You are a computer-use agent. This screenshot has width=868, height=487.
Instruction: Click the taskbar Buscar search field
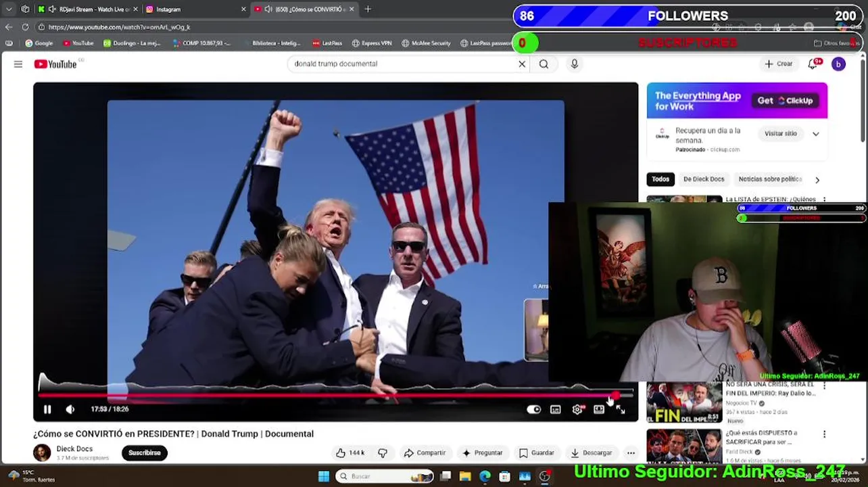[x=384, y=476]
